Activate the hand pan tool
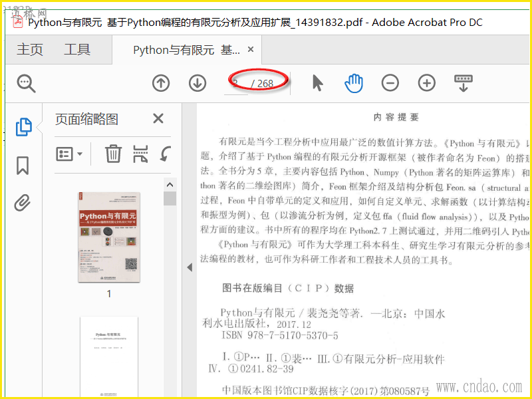This screenshot has height=399, width=532. click(354, 83)
